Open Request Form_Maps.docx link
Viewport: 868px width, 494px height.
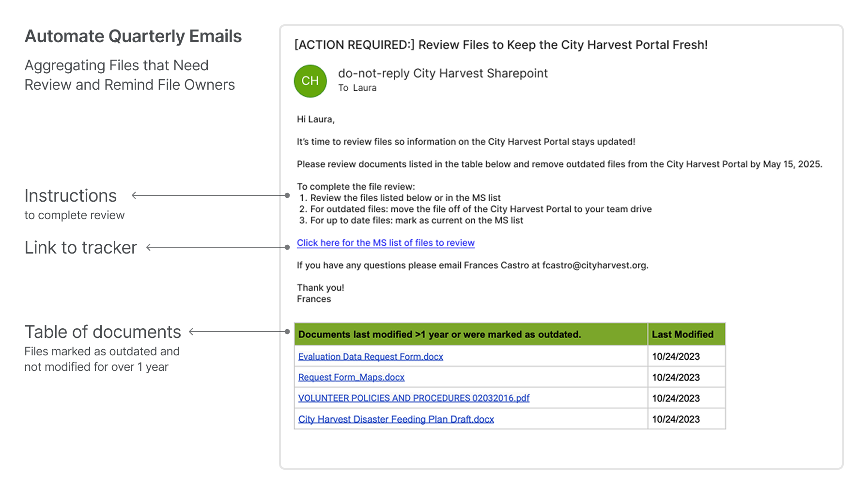(351, 377)
